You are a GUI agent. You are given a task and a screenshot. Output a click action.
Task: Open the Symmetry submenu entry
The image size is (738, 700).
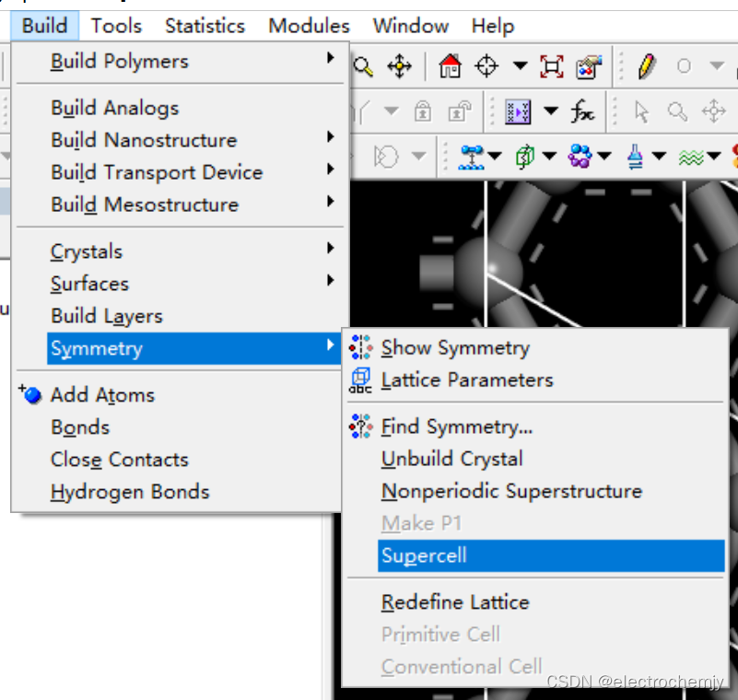coord(193,348)
